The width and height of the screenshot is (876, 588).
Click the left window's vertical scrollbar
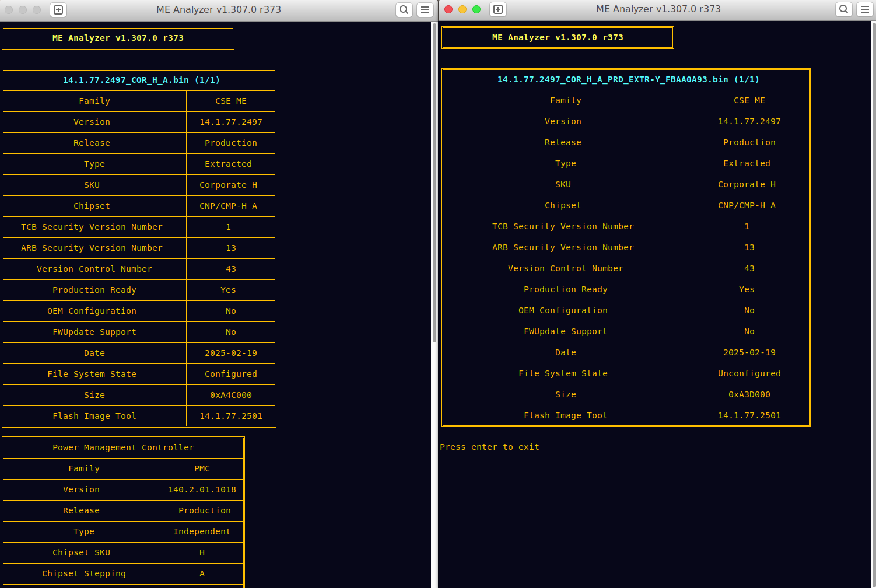435,183
